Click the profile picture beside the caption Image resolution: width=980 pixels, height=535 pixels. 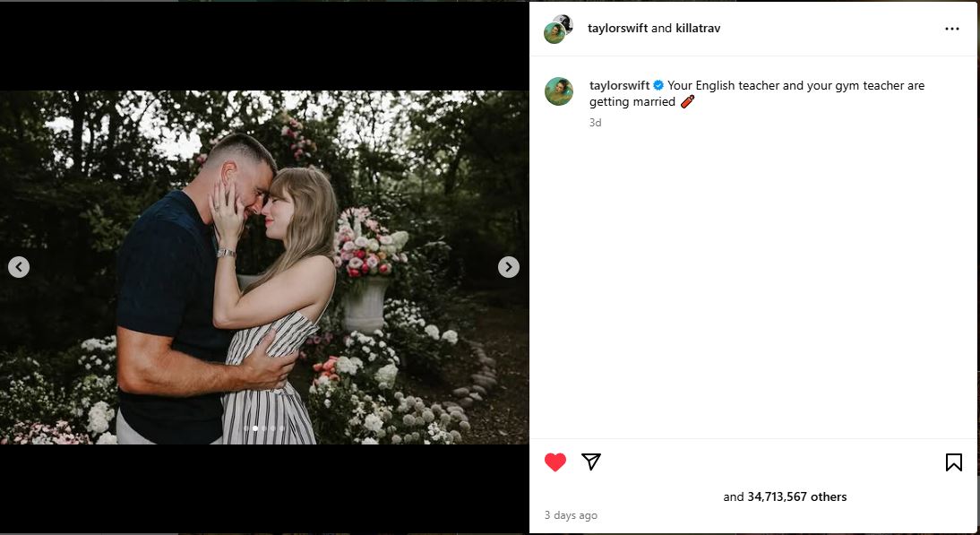[x=559, y=91]
